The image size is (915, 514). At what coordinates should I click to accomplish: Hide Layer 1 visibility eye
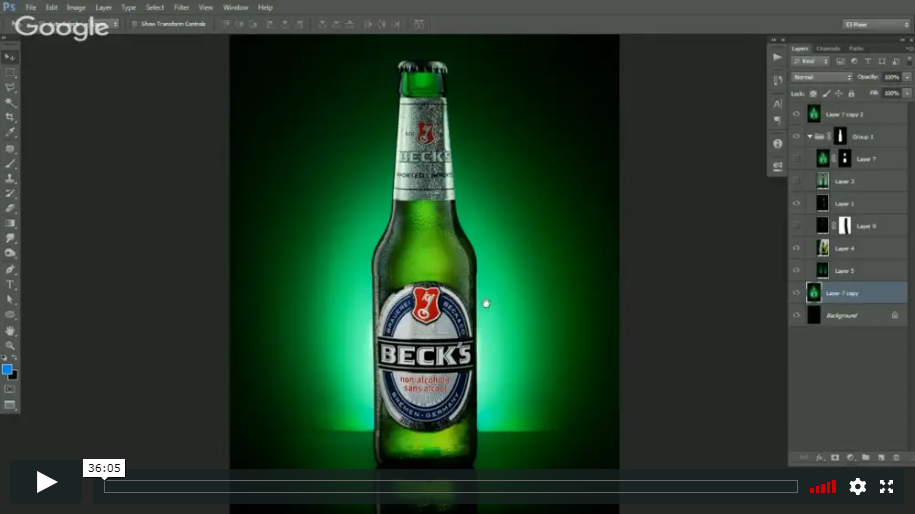tap(797, 204)
